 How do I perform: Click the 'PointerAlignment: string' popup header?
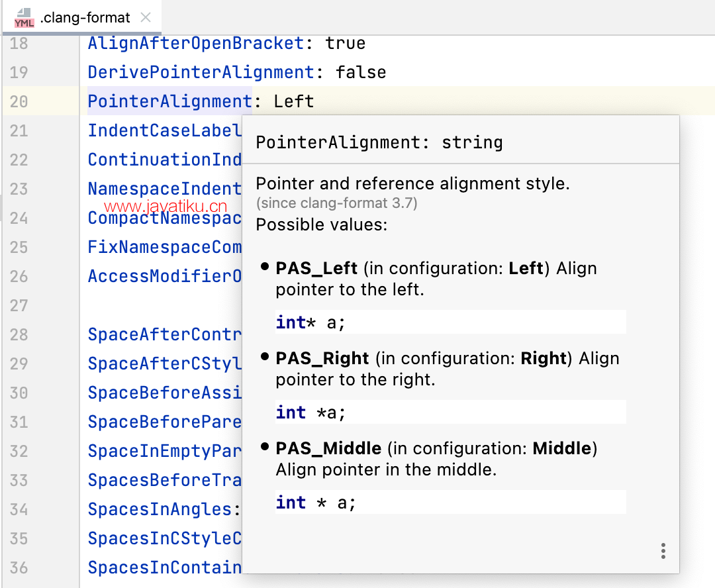coord(379,142)
